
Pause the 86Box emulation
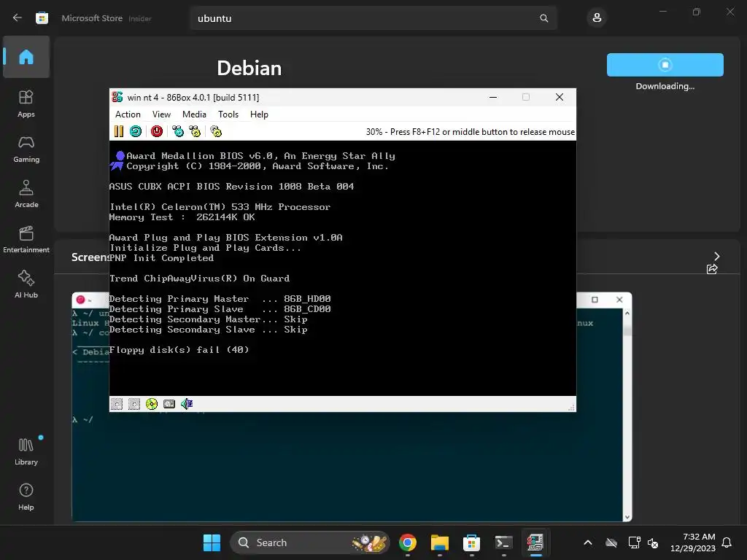click(x=119, y=131)
